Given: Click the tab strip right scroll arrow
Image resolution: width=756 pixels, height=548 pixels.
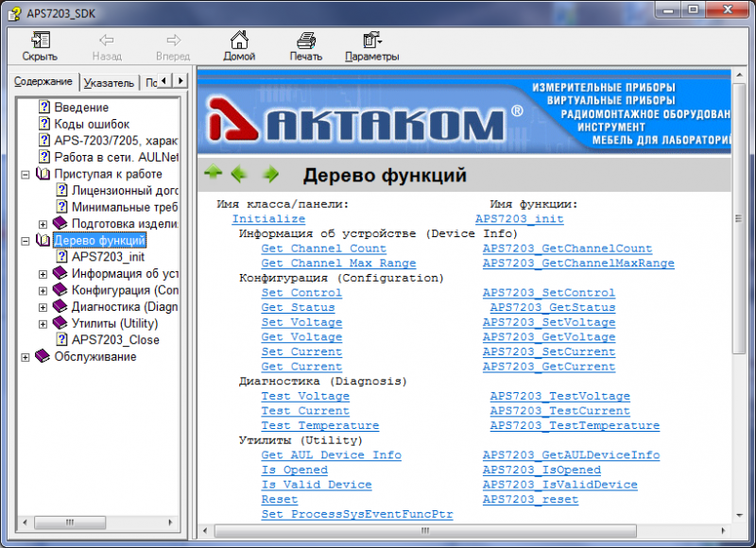Looking at the screenshot, I should (x=180, y=80).
